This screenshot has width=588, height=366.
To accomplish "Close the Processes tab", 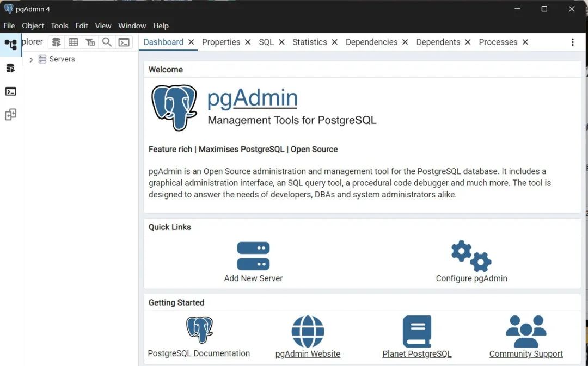I will [x=525, y=42].
